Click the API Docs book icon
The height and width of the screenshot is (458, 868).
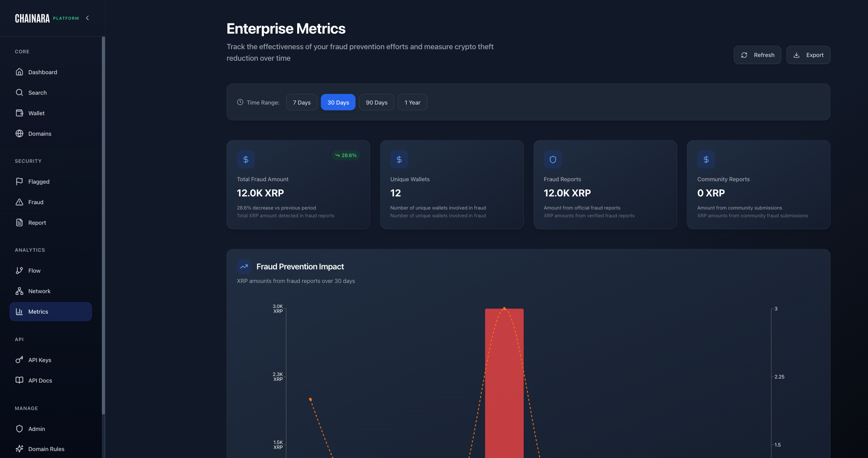pyautogui.click(x=19, y=380)
